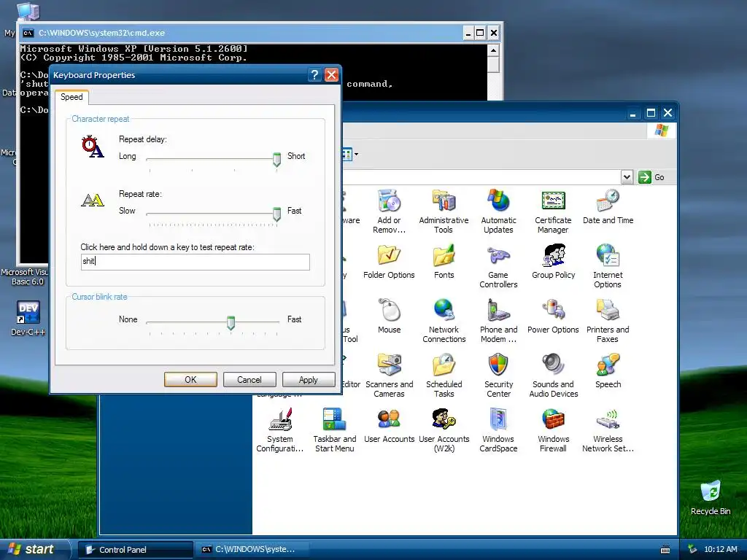Image resolution: width=747 pixels, height=560 pixels.
Task: Click on-screen keyboard tray icon
Action: click(665, 550)
